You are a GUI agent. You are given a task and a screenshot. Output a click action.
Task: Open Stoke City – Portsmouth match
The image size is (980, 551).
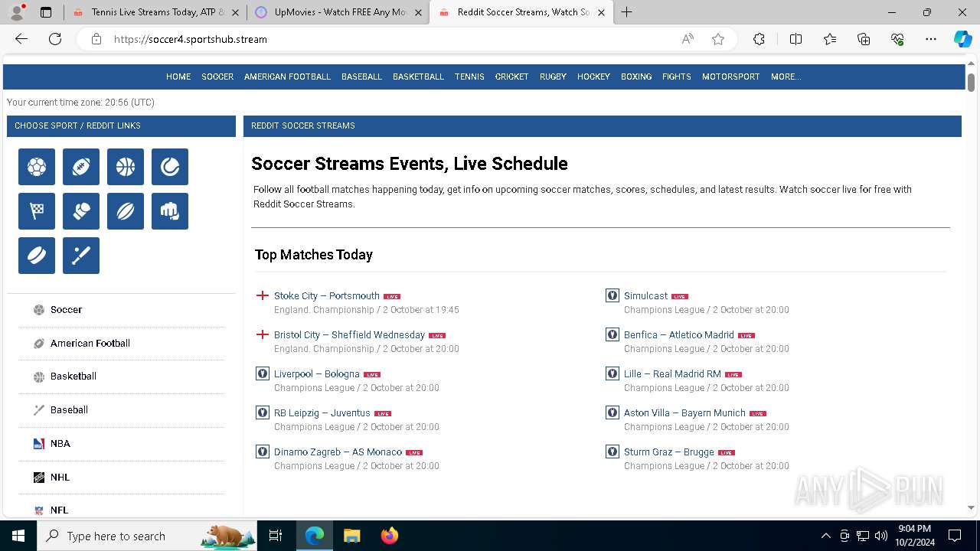click(x=327, y=296)
